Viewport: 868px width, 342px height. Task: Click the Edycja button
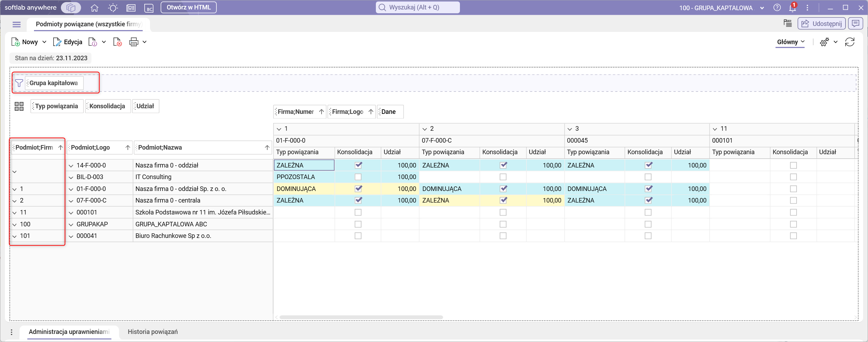[x=68, y=42]
